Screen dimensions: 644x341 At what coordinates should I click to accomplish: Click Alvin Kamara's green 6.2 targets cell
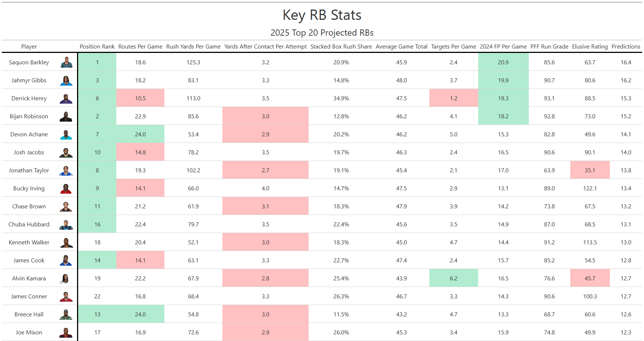[454, 279]
